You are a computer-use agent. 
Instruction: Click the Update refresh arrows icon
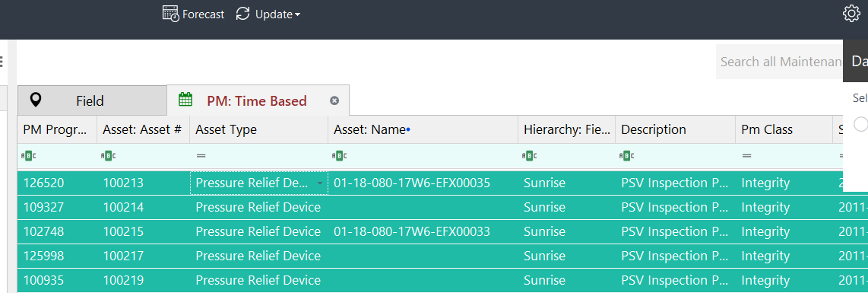(242, 14)
